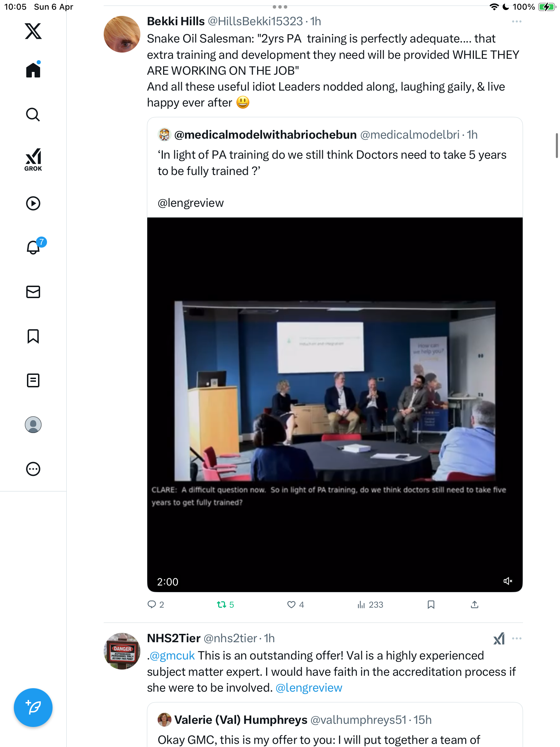Open the More circle menu in sidebar
Image resolution: width=560 pixels, height=747 pixels.
[33, 469]
